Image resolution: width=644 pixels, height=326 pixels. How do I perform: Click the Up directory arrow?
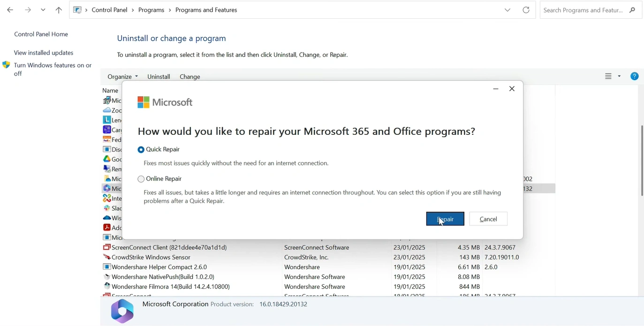59,10
